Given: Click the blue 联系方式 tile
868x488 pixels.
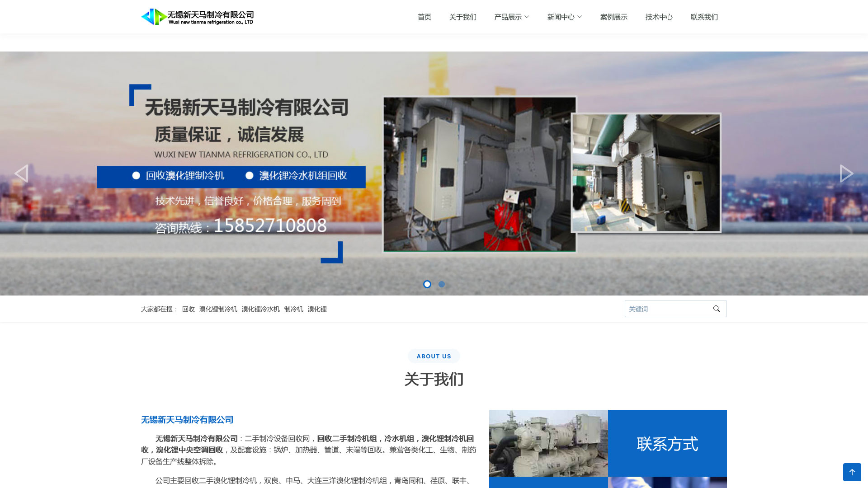Looking at the screenshot, I should pyautogui.click(x=667, y=443).
